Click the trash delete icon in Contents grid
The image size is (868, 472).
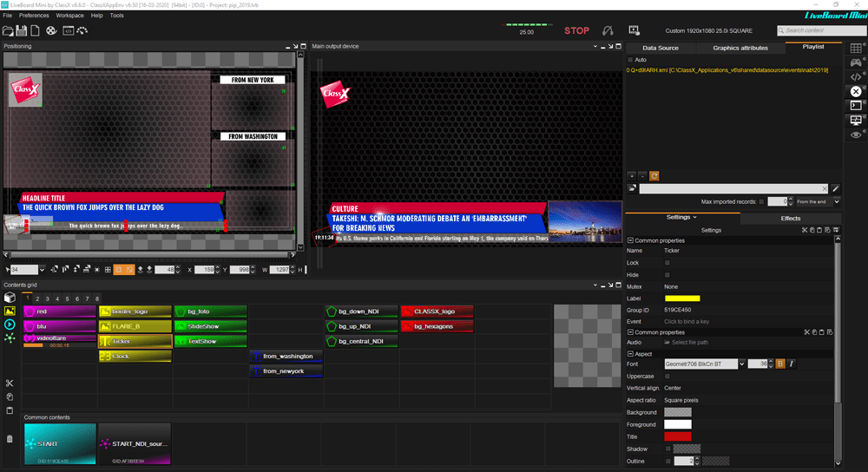tap(10, 439)
